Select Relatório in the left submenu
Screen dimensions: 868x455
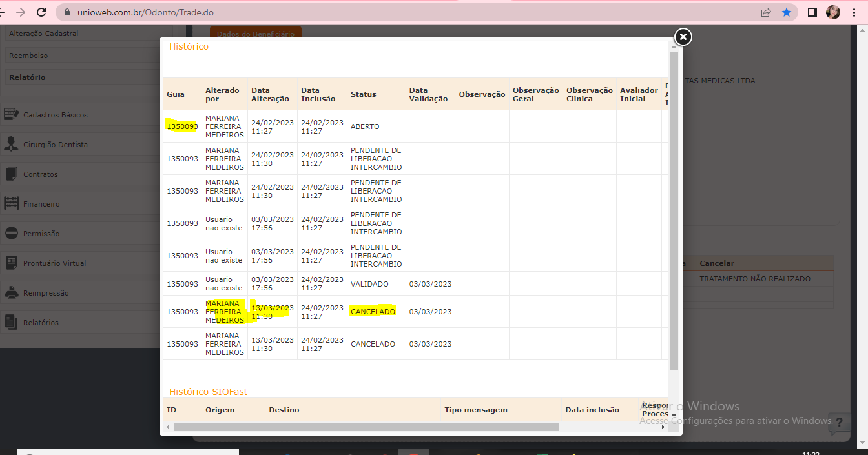point(27,77)
